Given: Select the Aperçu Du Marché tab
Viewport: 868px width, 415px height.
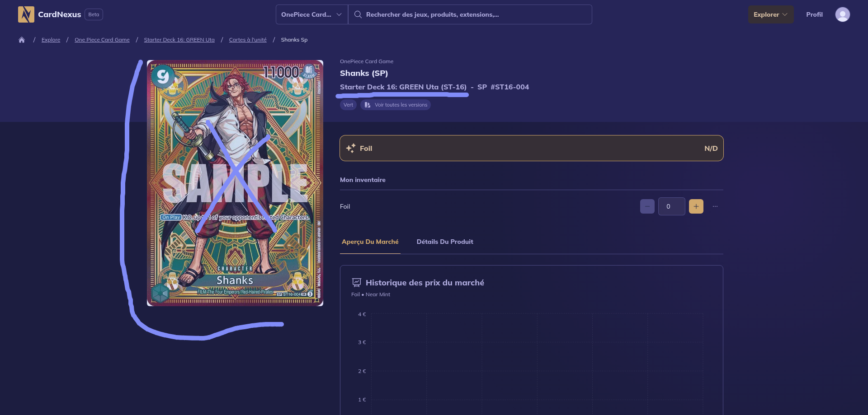Looking at the screenshot, I should pos(370,242).
